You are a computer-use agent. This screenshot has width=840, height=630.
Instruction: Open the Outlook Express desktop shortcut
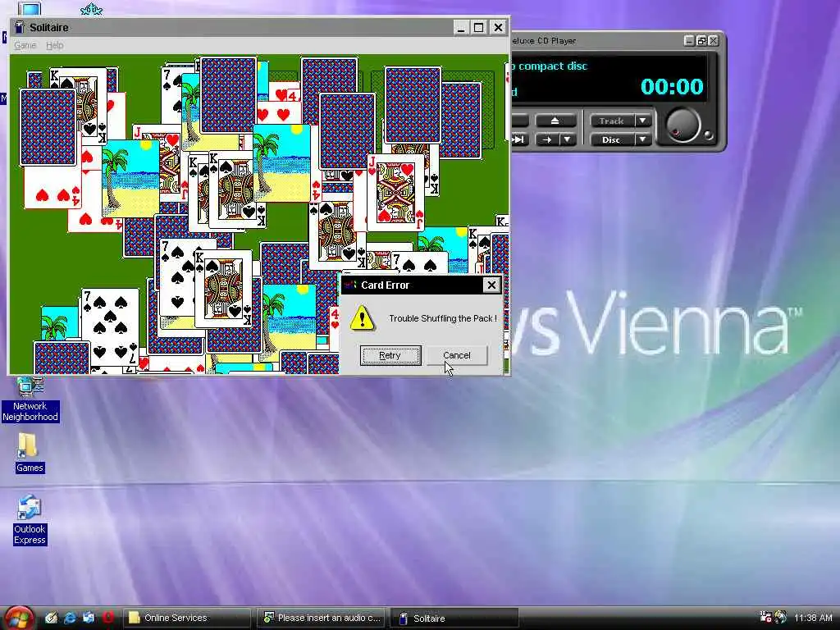[30, 519]
